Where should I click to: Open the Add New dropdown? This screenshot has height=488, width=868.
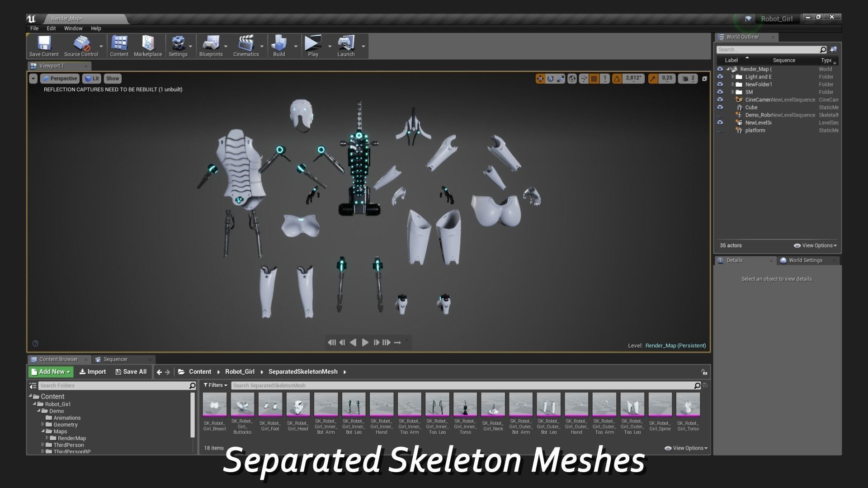pos(51,372)
